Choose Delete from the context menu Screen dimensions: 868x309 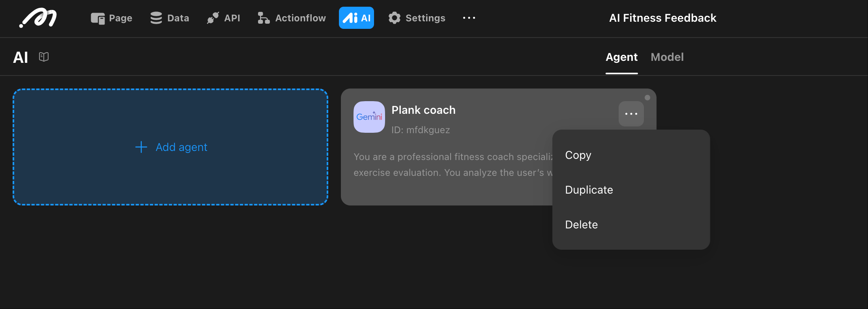pyautogui.click(x=581, y=225)
